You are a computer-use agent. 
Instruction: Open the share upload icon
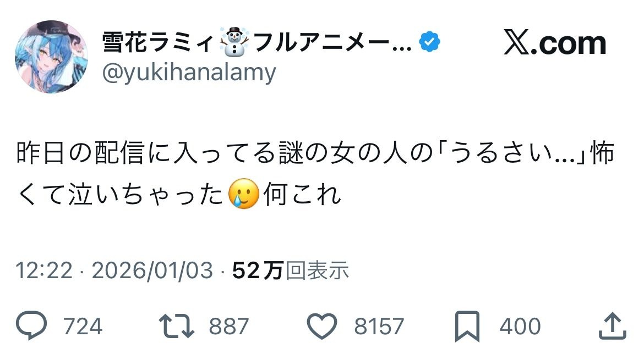click(x=612, y=327)
